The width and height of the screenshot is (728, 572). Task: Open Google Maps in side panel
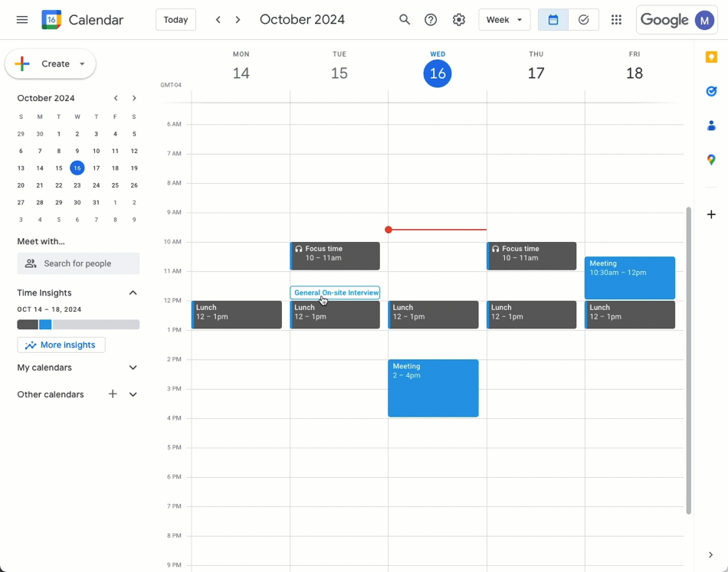pyautogui.click(x=711, y=159)
